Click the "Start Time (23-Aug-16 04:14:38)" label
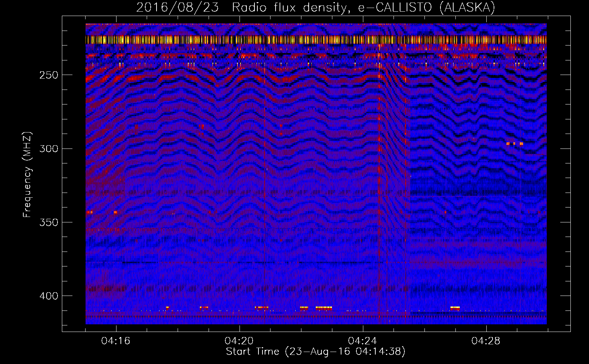589x364 pixels. [x=316, y=352]
